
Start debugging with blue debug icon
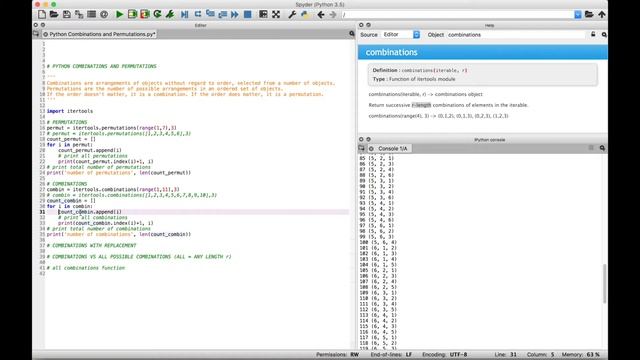[184, 14]
